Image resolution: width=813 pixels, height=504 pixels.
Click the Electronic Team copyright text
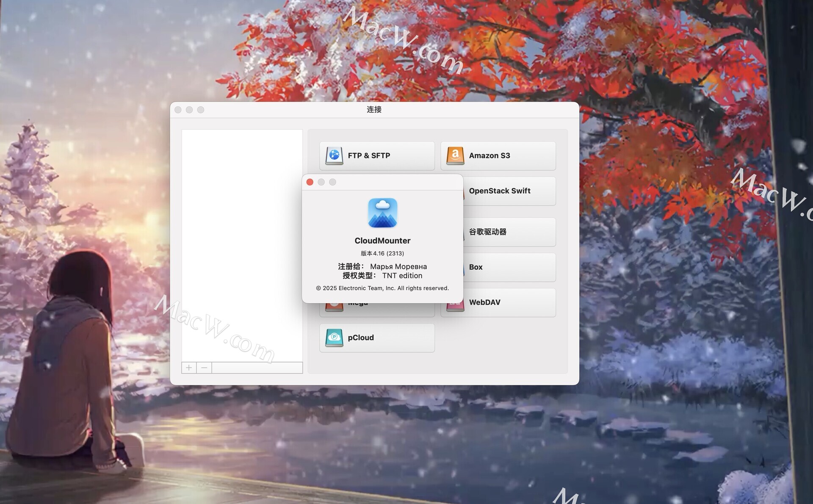pyautogui.click(x=382, y=288)
